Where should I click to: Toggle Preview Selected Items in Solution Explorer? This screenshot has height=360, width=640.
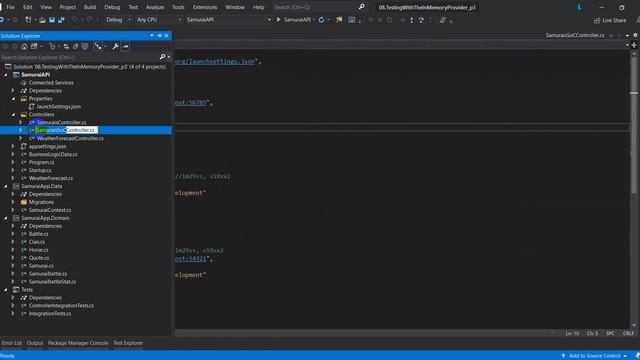[x=125, y=47]
